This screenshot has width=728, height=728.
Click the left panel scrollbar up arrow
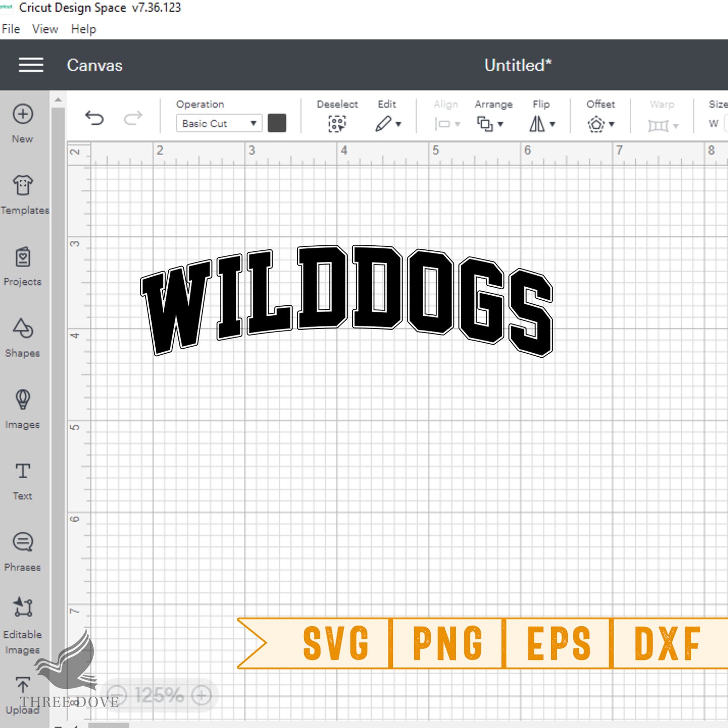[58, 100]
